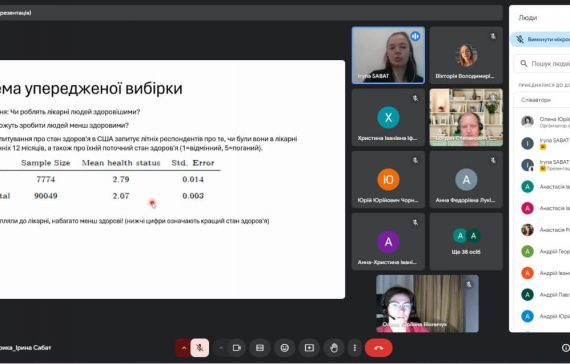Unmute the microphone button

click(x=200, y=348)
